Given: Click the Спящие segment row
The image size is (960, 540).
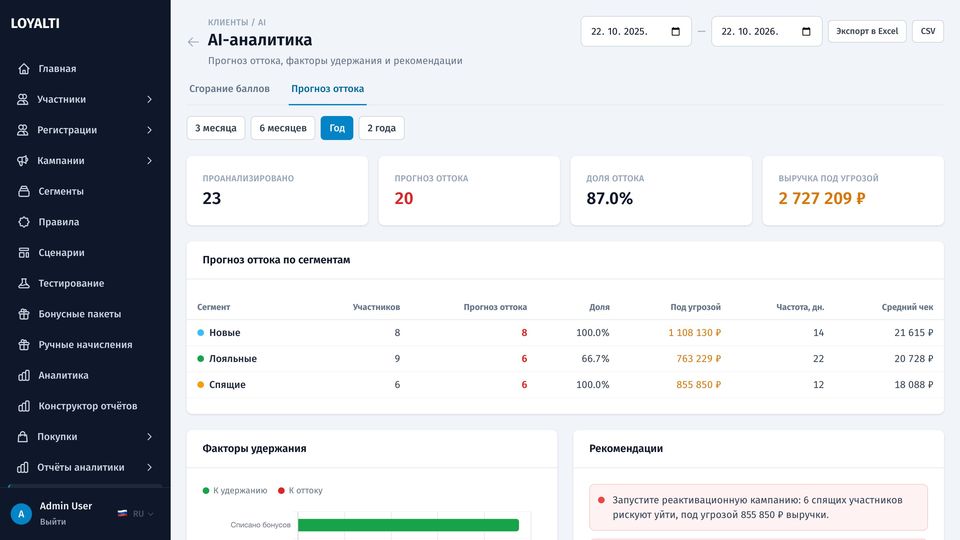Looking at the screenshot, I should [565, 384].
